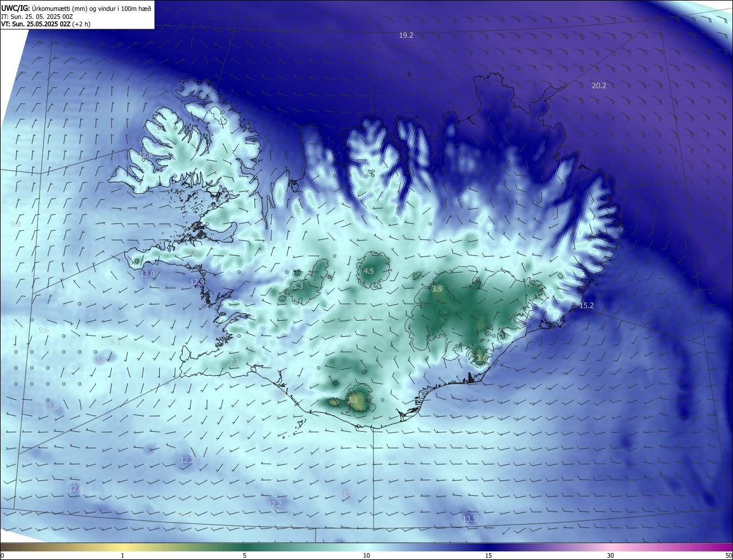Click the 12.7 value label south of Reykjanes
This screenshot has width=733, height=560.
point(187,460)
